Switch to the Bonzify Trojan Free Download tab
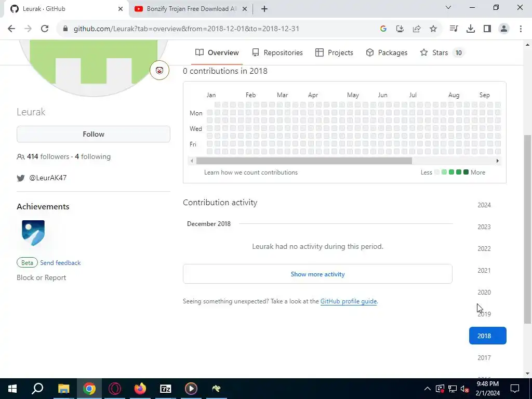 (191, 9)
